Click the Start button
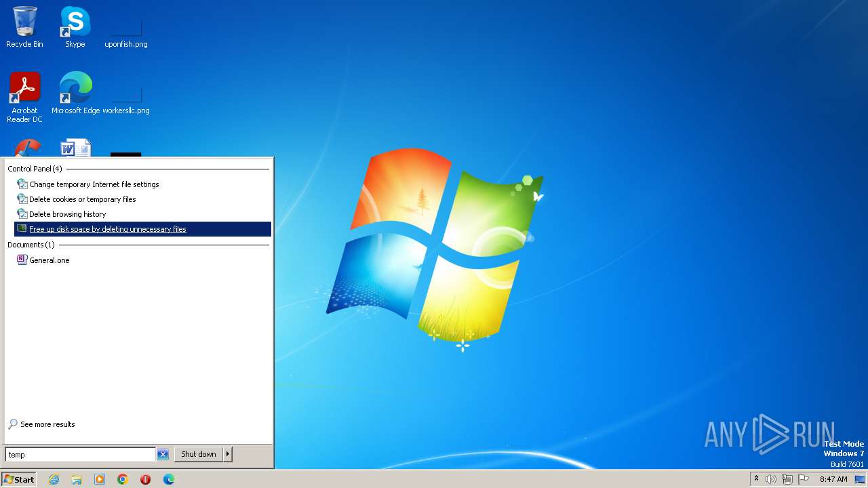 tap(18, 479)
